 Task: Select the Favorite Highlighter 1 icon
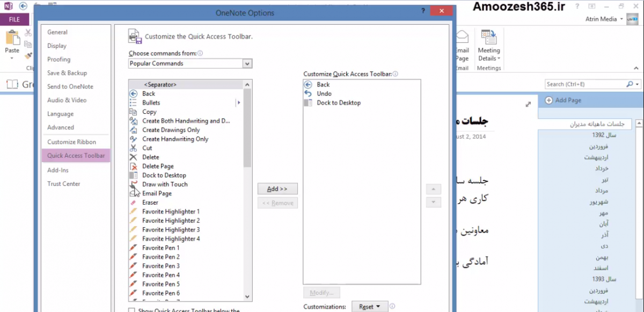134,212
